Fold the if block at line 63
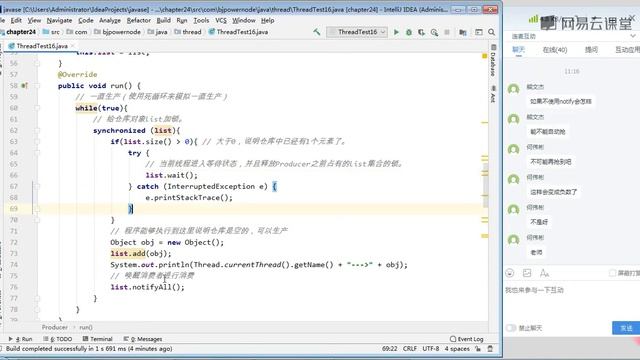640x360 pixels. click(x=37, y=142)
